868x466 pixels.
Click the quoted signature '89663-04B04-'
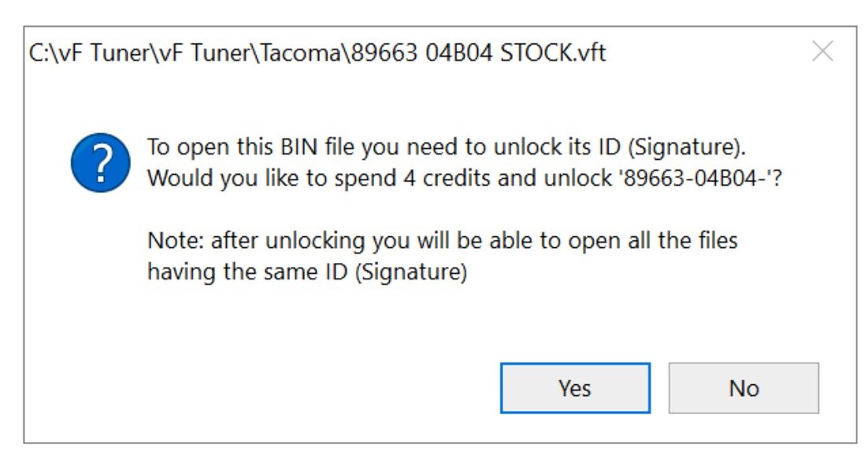[698, 178]
